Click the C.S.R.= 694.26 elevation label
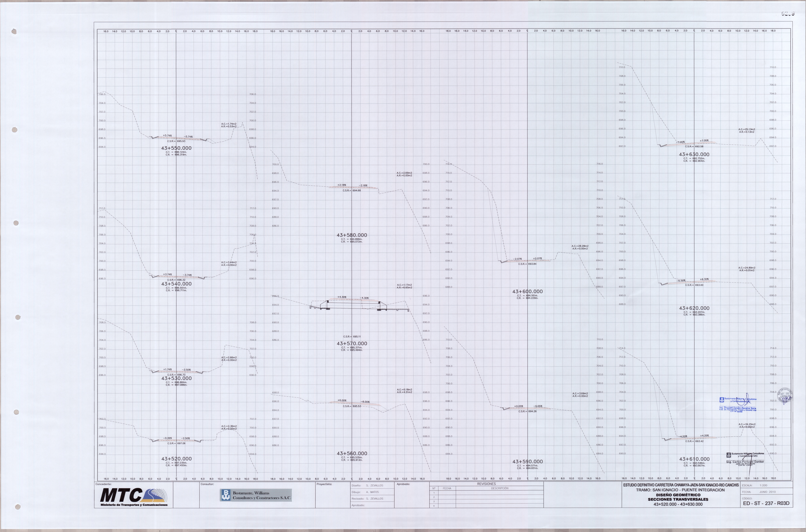 click(x=527, y=412)
